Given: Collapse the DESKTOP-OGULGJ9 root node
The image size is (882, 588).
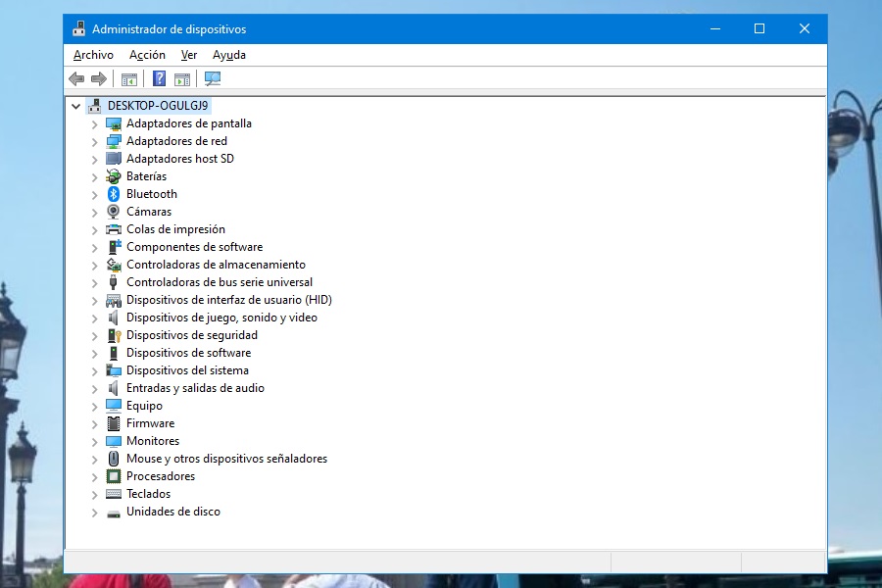Looking at the screenshot, I should (x=75, y=105).
